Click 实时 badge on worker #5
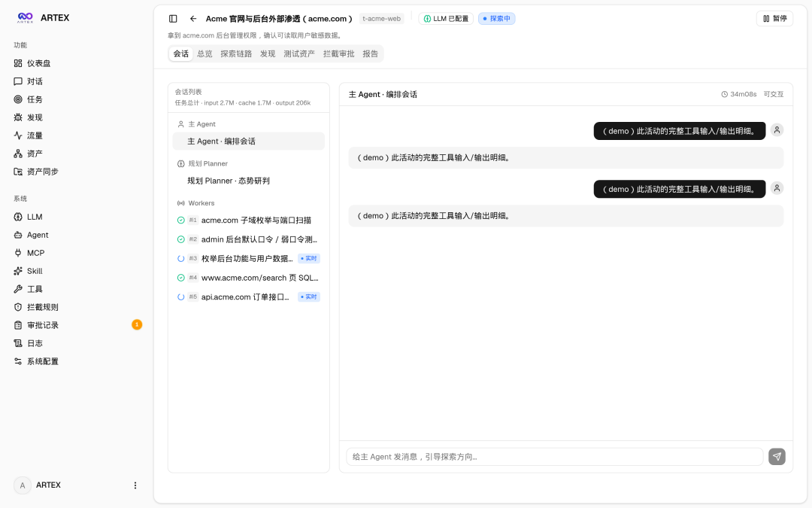Screen dimensions: 812x508 309,297
